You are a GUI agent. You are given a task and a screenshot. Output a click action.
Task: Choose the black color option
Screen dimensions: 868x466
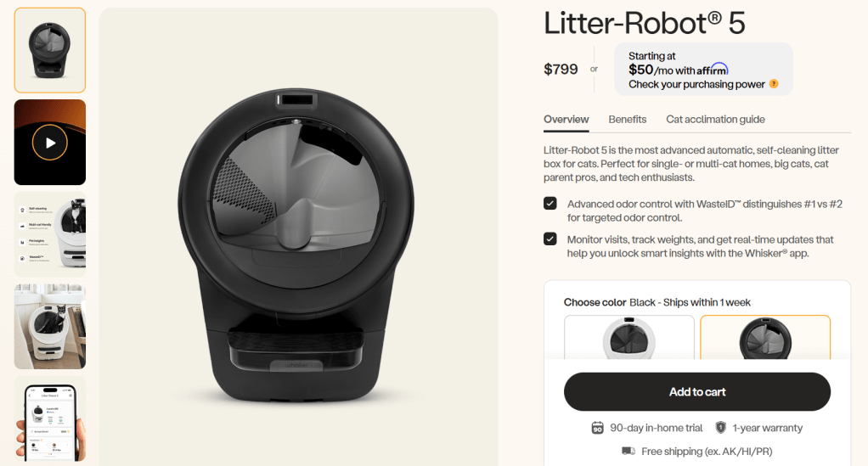[765, 338]
